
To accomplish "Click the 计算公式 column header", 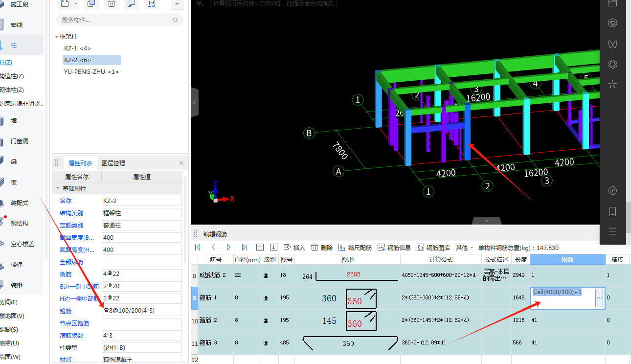I will pos(441,259).
